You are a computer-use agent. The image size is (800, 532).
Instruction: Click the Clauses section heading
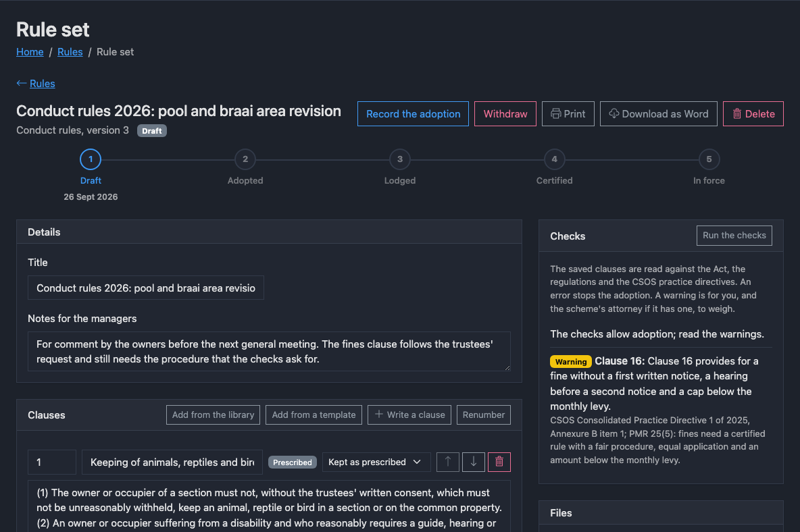tap(47, 415)
